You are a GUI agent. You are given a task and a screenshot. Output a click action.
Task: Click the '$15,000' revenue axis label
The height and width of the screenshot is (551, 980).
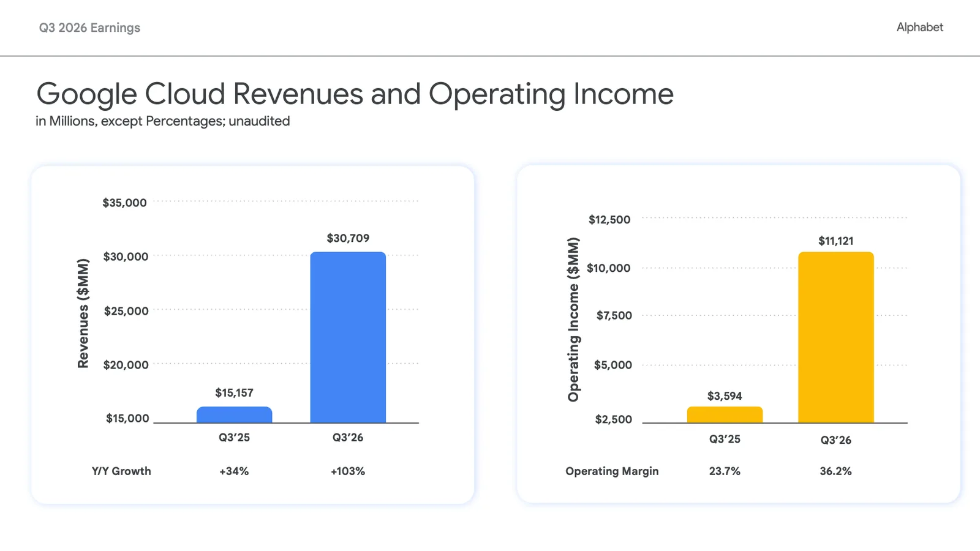[127, 419]
